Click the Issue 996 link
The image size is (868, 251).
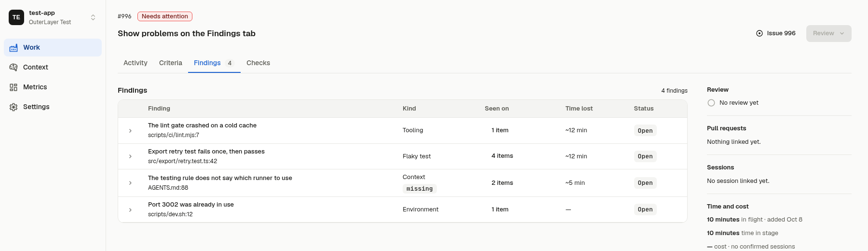pyautogui.click(x=776, y=33)
